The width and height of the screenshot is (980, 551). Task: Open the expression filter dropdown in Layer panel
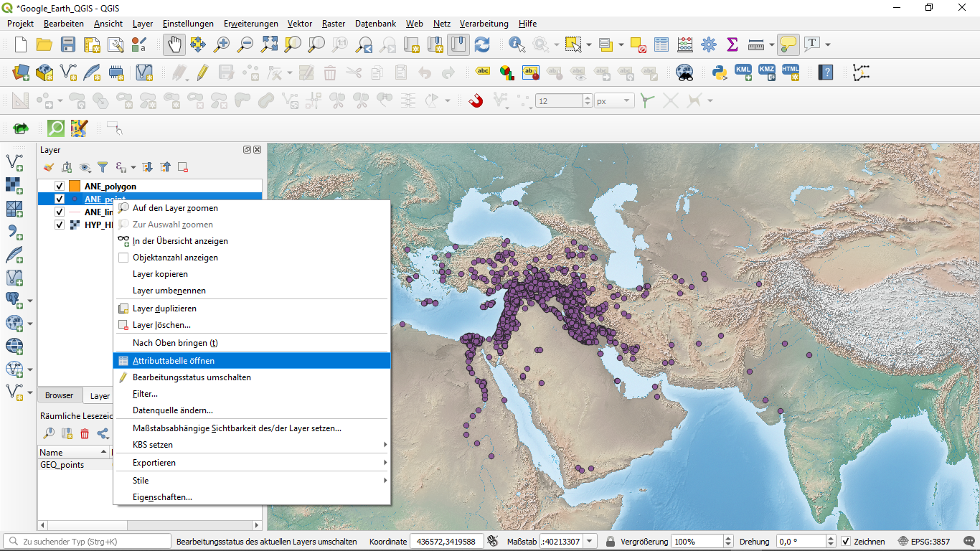[133, 167]
